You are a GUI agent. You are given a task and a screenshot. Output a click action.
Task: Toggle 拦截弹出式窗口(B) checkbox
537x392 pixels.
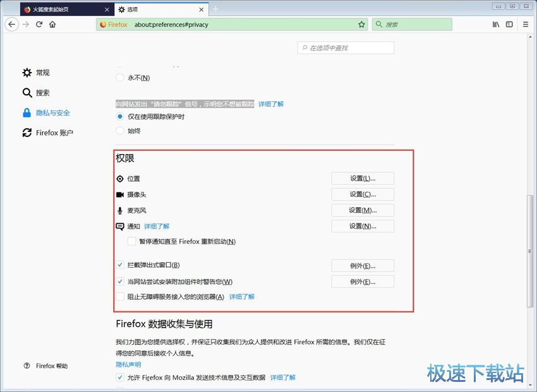tap(120, 264)
